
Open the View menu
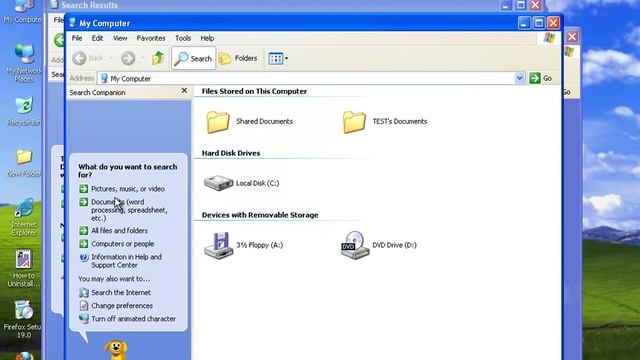(x=120, y=38)
